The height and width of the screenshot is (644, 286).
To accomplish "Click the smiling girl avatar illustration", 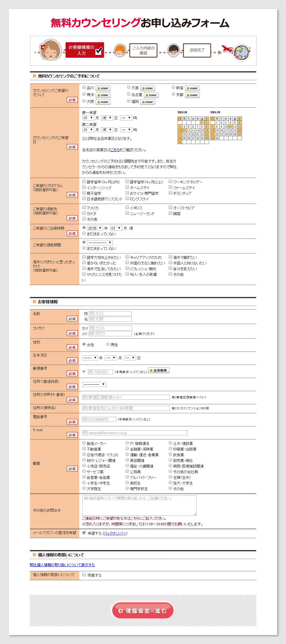I will pos(50,50).
